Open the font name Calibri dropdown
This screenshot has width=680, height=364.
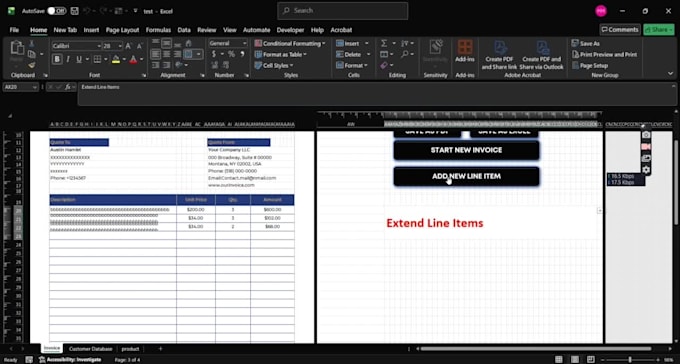click(99, 46)
